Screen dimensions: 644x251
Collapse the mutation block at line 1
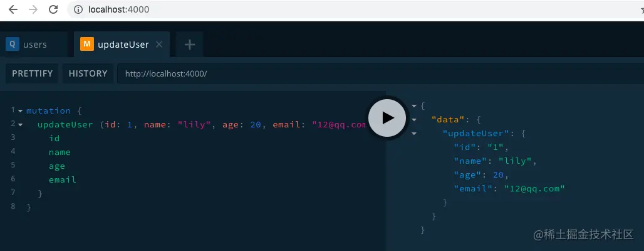point(20,111)
